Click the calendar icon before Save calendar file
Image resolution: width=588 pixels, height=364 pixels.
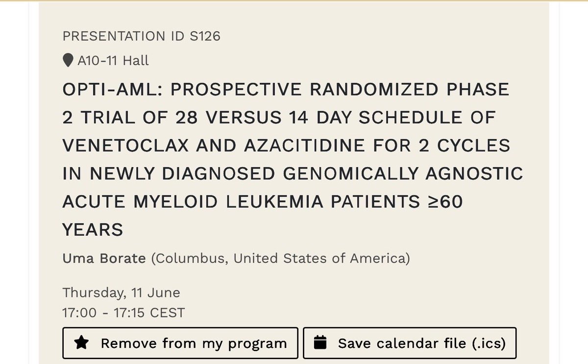[x=320, y=343]
